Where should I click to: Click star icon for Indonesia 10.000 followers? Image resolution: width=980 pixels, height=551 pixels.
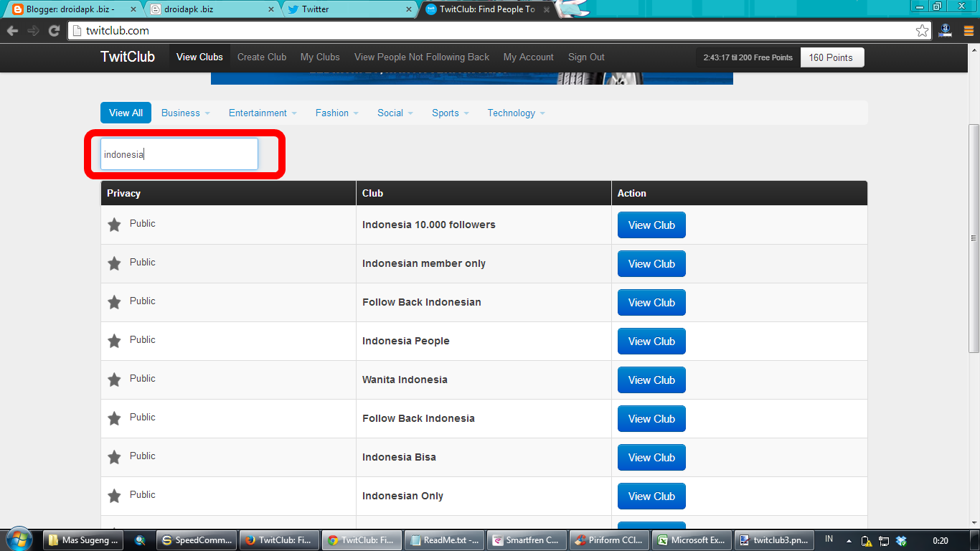point(114,225)
